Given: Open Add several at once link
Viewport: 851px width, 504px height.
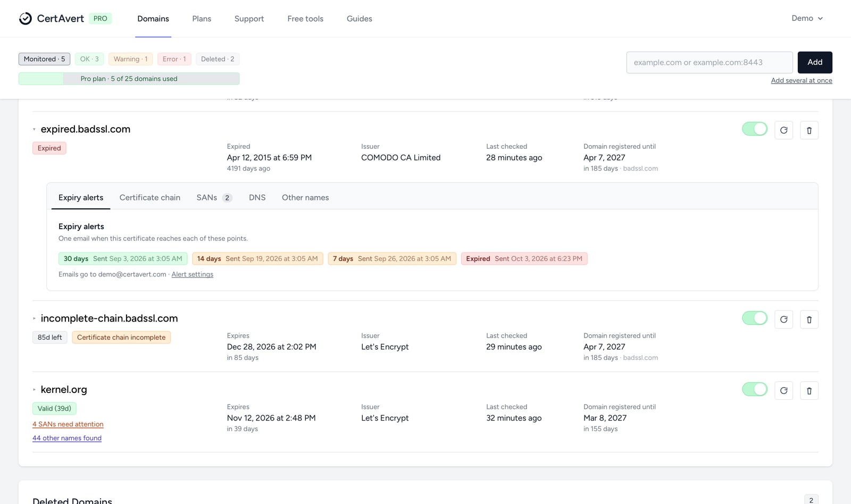Looking at the screenshot, I should [x=802, y=81].
